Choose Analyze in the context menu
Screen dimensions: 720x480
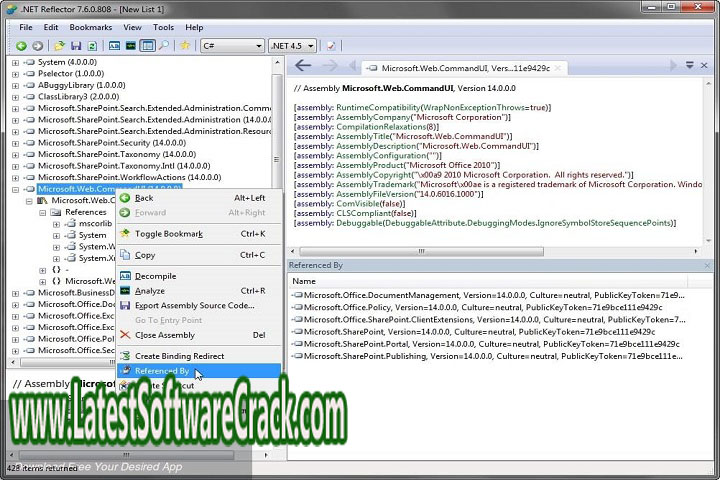point(199,291)
